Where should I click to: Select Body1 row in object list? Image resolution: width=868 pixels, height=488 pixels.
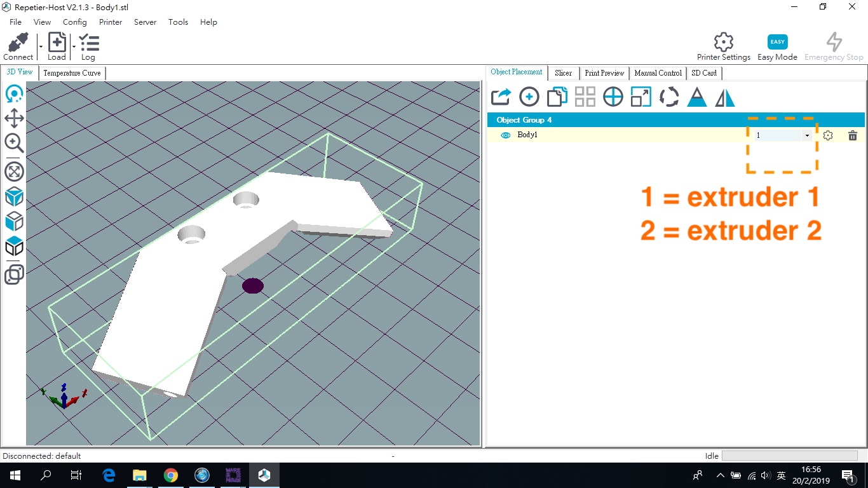click(676, 135)
